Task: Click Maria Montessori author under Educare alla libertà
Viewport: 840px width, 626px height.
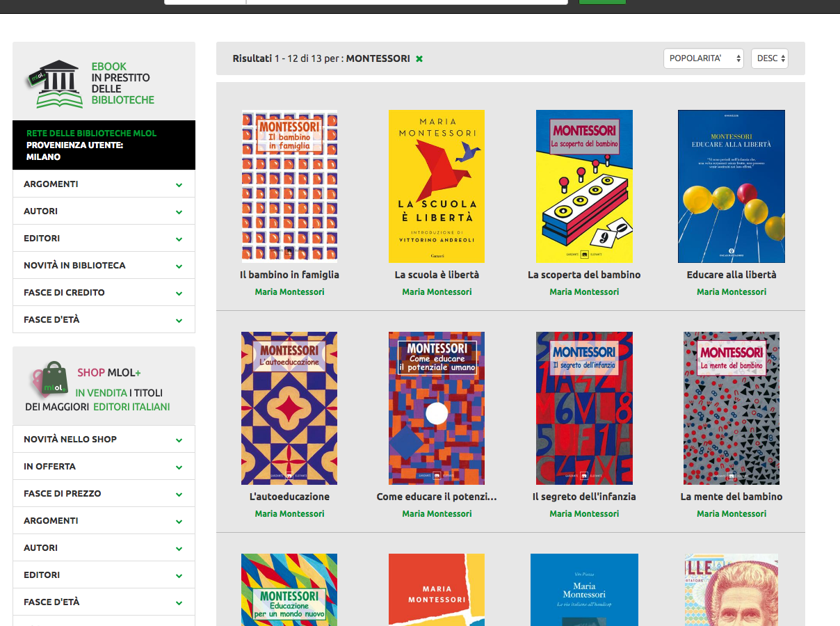Action: click(732, 292)
